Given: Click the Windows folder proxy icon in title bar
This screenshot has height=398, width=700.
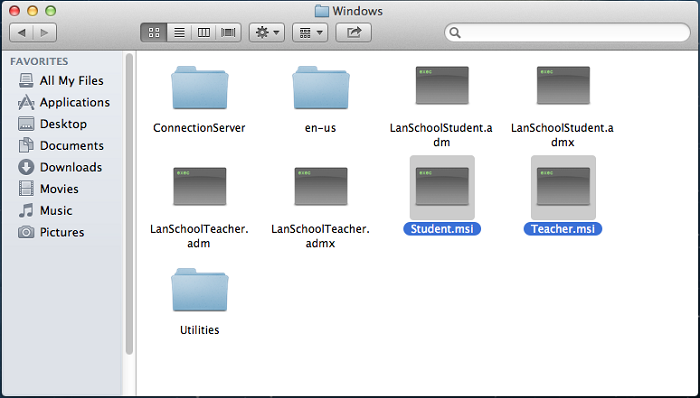Looking at the screenshot, I should [321, 11].
